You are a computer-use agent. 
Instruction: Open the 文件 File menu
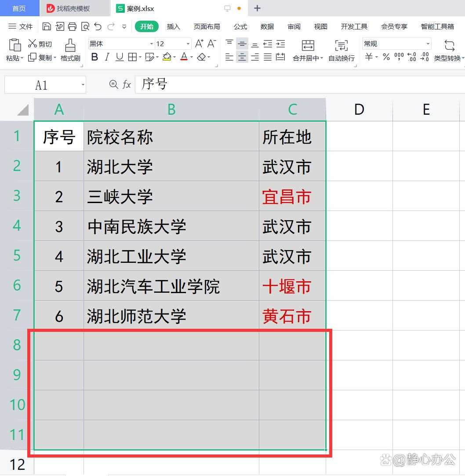pyautogui.click(x=20, y=27)
